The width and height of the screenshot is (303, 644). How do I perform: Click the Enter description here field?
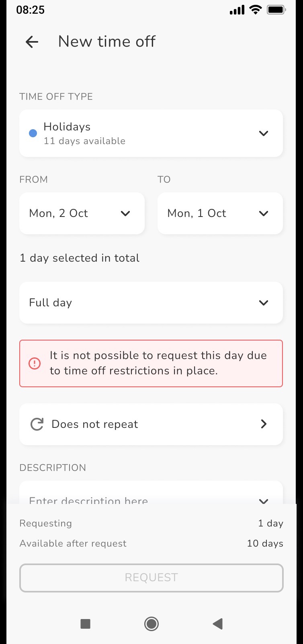151,493
